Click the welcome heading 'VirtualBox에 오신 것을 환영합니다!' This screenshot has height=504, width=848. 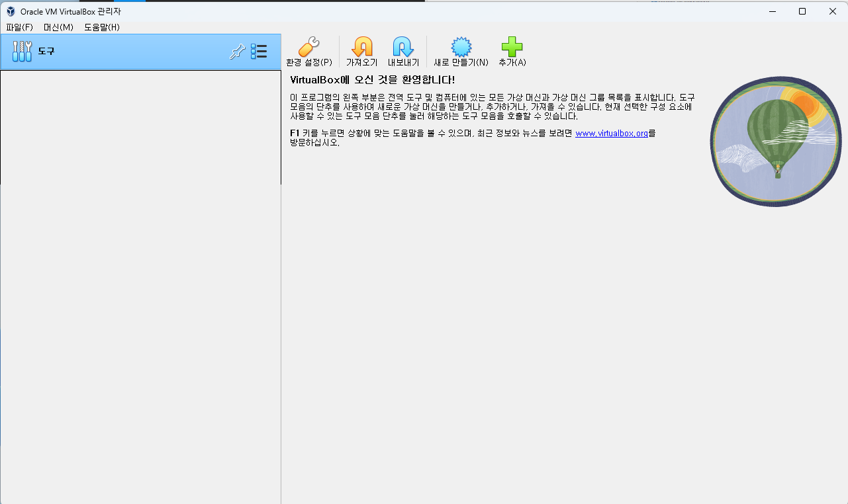tap(373, 80)
